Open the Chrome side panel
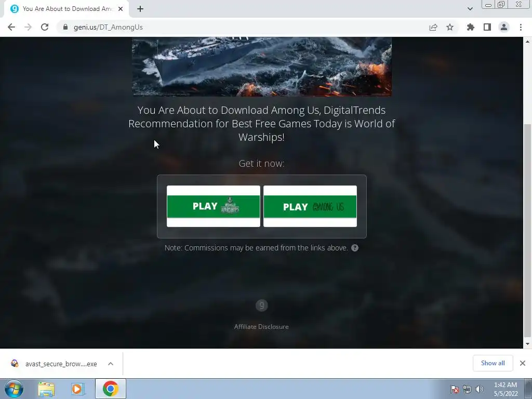The image size is (532, 399). tap(487, 27)
